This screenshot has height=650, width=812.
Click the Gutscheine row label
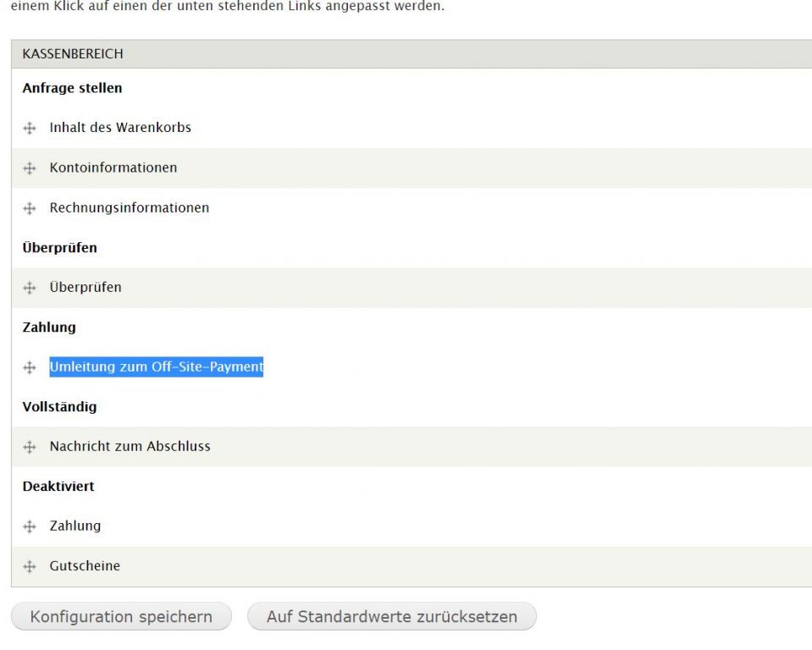click(85, 565)
